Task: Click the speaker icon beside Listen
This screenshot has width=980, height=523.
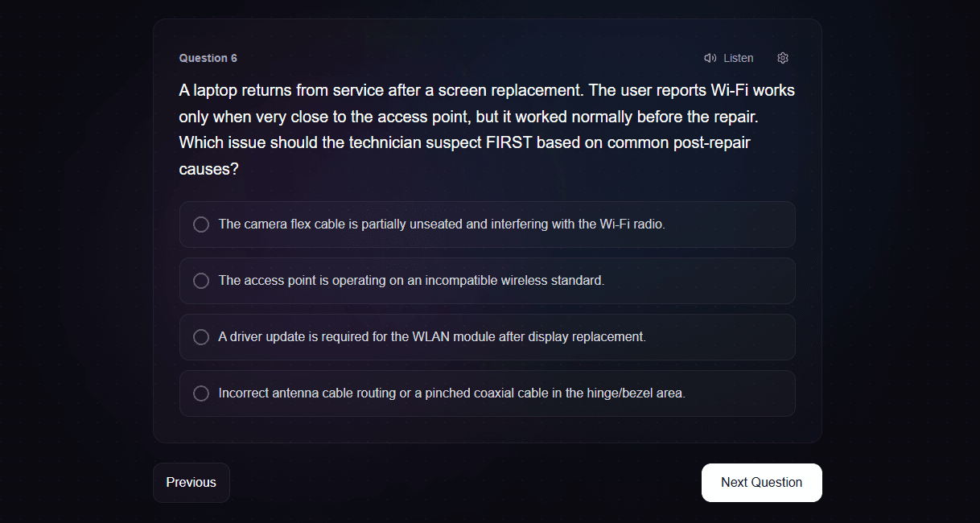Action: point(710,58)
